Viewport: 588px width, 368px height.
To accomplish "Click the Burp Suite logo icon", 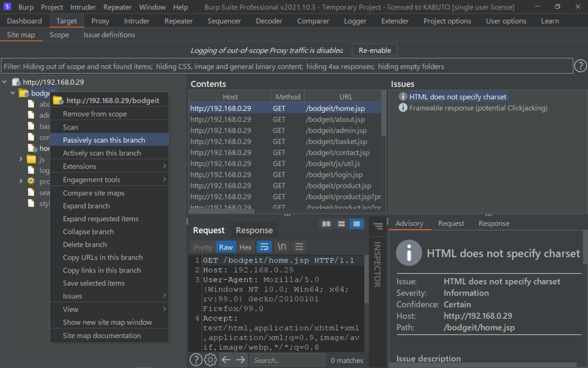I will [x=7, y=7].
